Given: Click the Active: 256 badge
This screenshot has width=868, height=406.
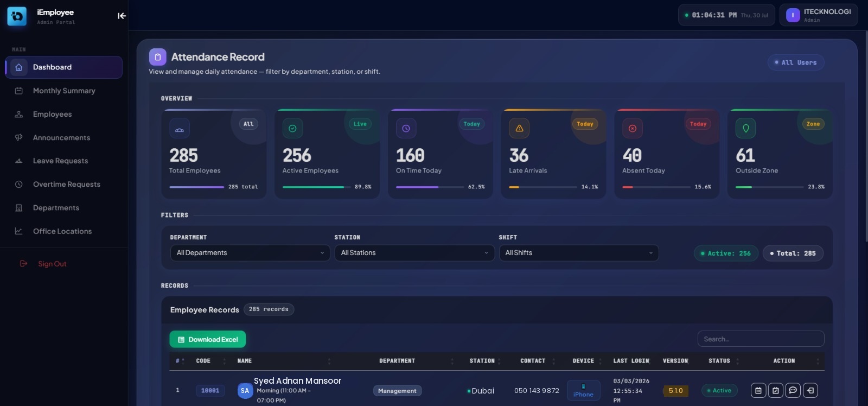Looking at the screenshot, I should pos(726,253).
